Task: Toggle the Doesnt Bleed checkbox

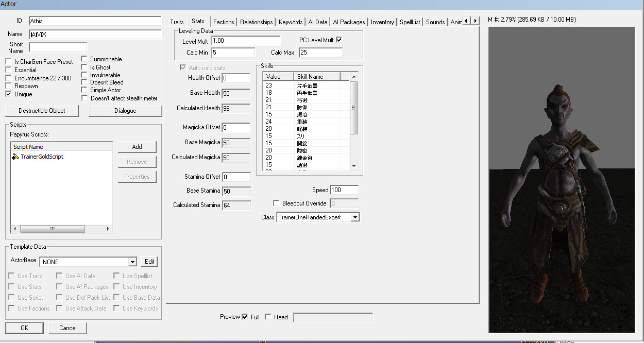Action: [x=84, y=82]
